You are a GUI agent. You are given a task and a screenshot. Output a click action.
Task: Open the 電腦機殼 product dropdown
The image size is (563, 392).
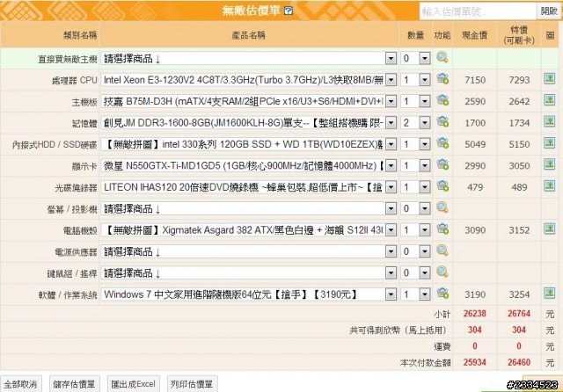point(248,230)
